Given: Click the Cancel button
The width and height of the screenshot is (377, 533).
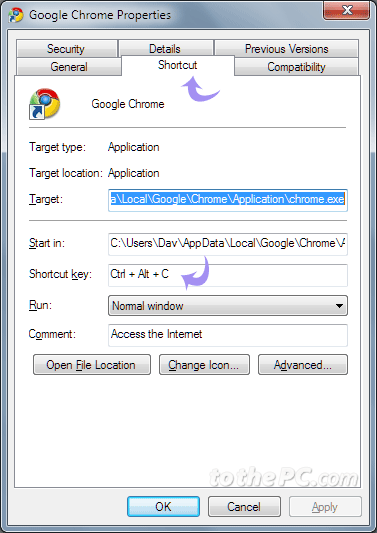Looking at the screenshot, I should tap(244, 506).
